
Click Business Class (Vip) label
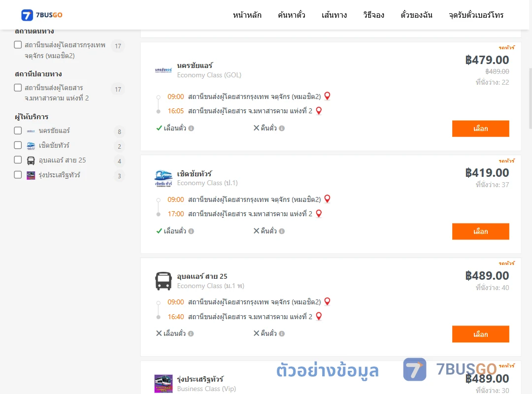pyautogui.click(x=206, y=389)
